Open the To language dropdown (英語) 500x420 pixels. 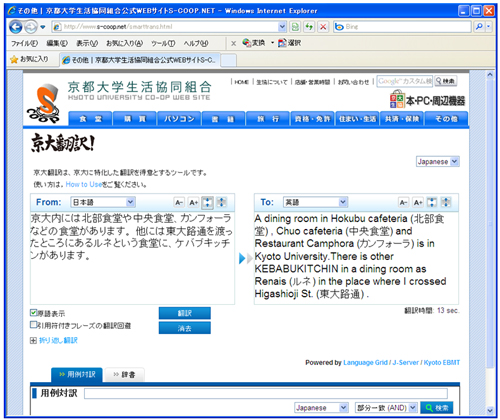tap(315, 202)
